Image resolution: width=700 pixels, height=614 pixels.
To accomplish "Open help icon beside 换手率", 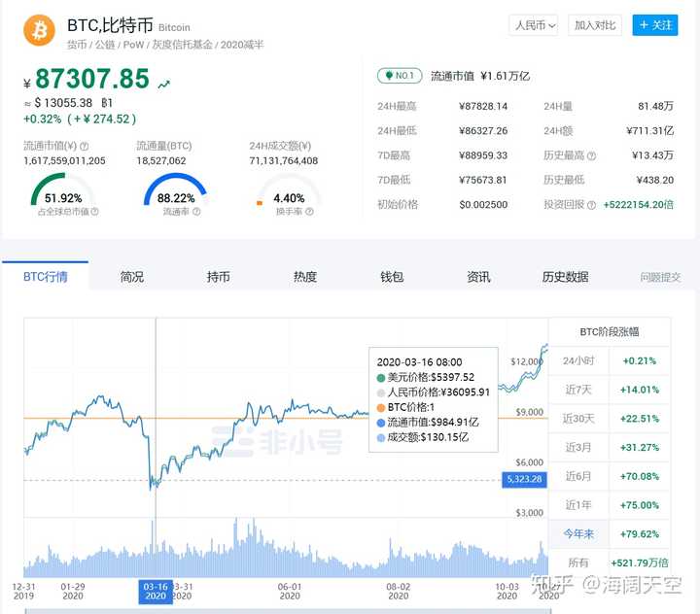I will [309, 212].
